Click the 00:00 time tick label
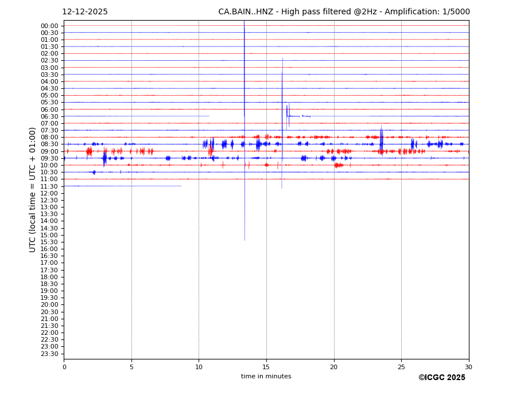 click(49, 26)
